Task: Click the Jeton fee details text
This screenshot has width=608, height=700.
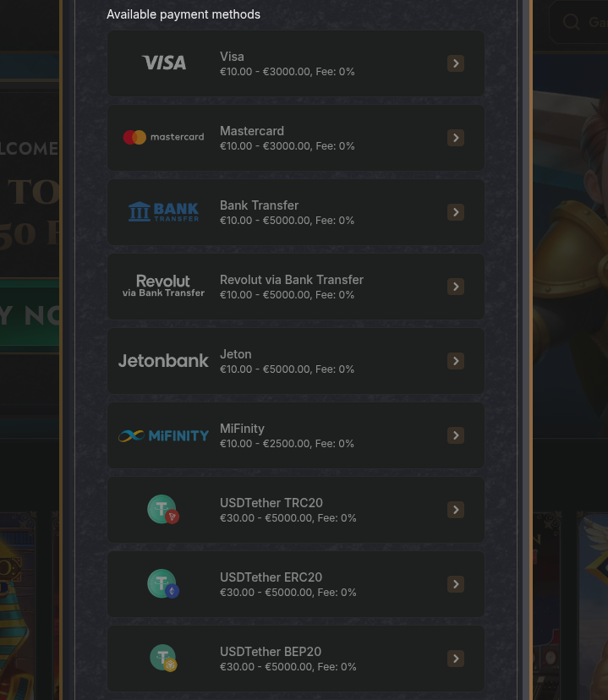Action: tap(287, 369)
